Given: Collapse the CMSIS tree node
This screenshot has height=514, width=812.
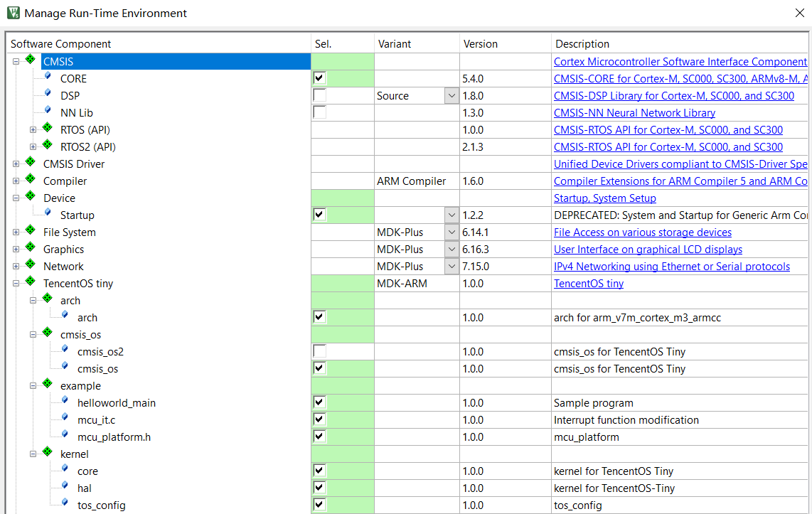Looking at the screenshot, I should [16, 62].
